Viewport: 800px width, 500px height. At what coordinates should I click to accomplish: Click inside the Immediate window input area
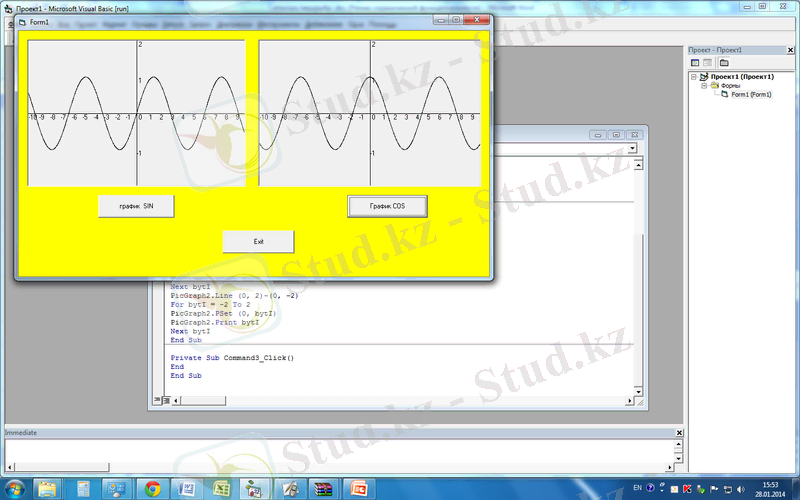[x=340, y=453]
